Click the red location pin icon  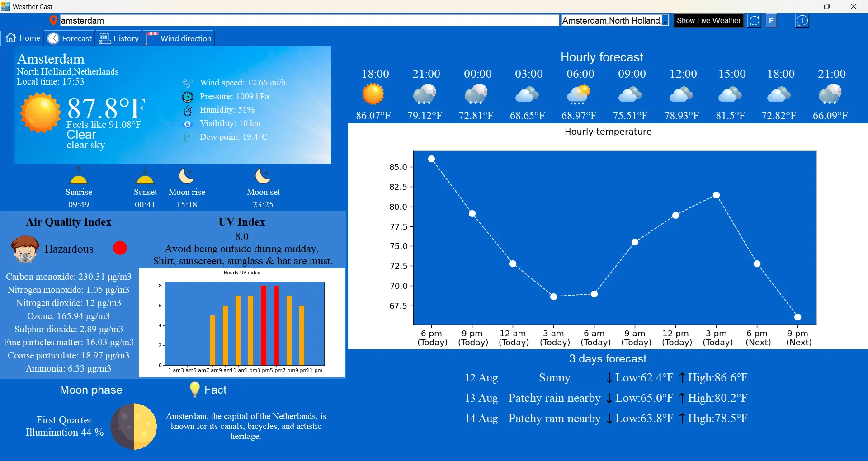[53, 20]
